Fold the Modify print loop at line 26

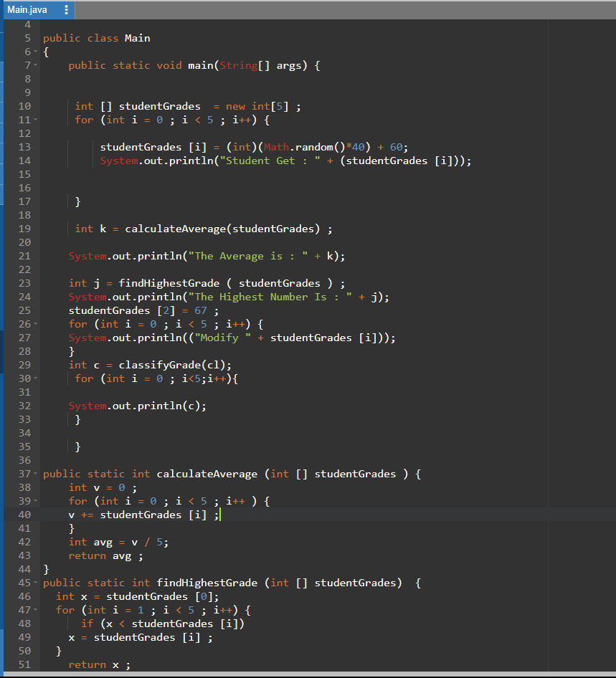[36, 323]
